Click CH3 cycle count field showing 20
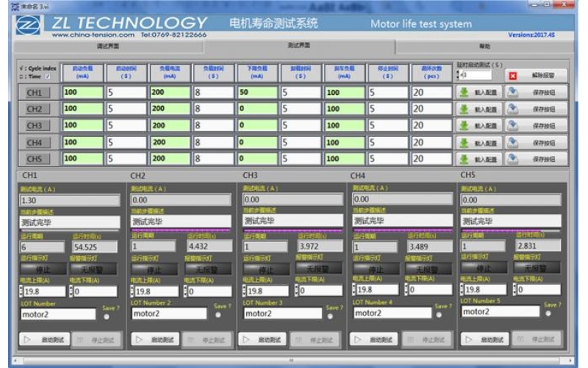The height and width of the screenshot is (368, 588). pos(431,125)
